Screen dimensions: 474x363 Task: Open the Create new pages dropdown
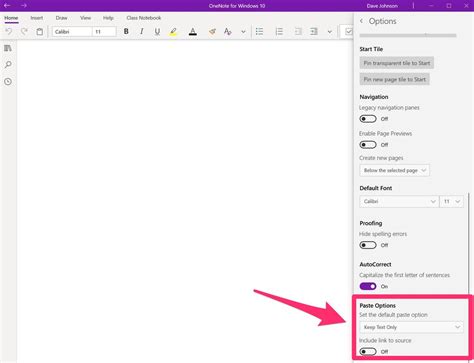click(394, 170)
